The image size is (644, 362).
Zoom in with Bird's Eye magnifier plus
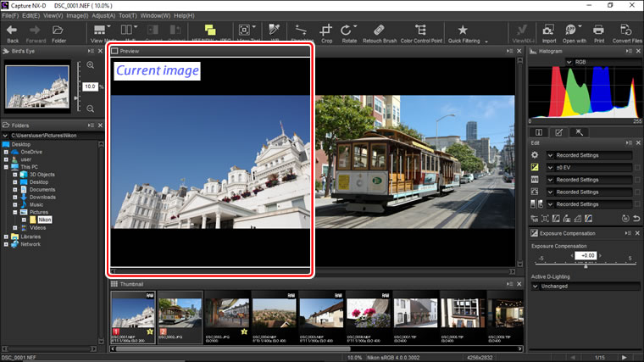coord(91,65)
